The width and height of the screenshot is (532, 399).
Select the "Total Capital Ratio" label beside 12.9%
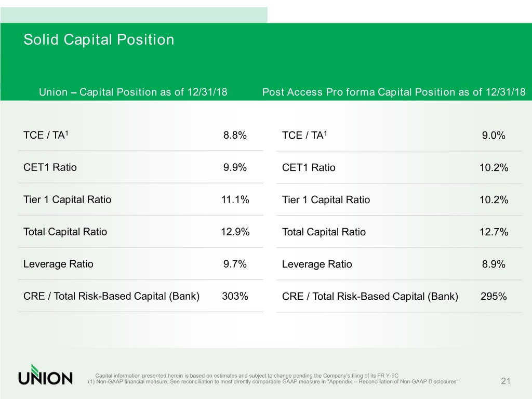65,232
